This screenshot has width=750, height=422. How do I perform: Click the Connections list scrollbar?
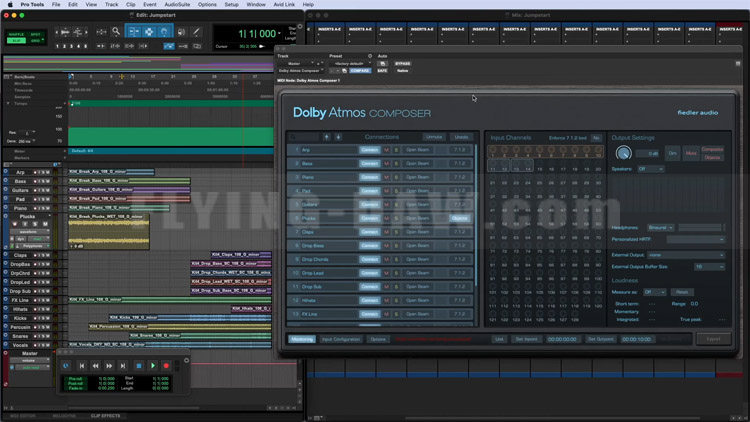[476, 214]
